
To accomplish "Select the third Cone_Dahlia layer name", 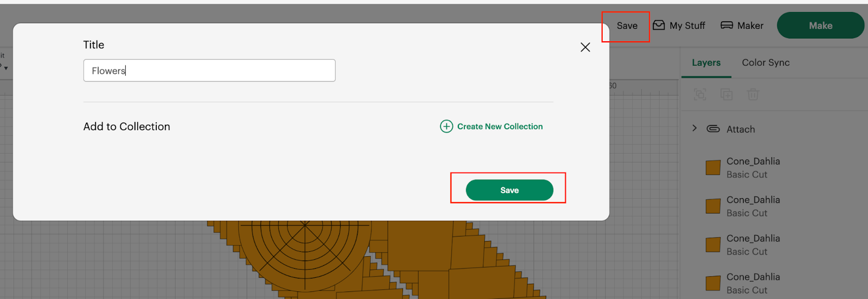I will point(753,238).
